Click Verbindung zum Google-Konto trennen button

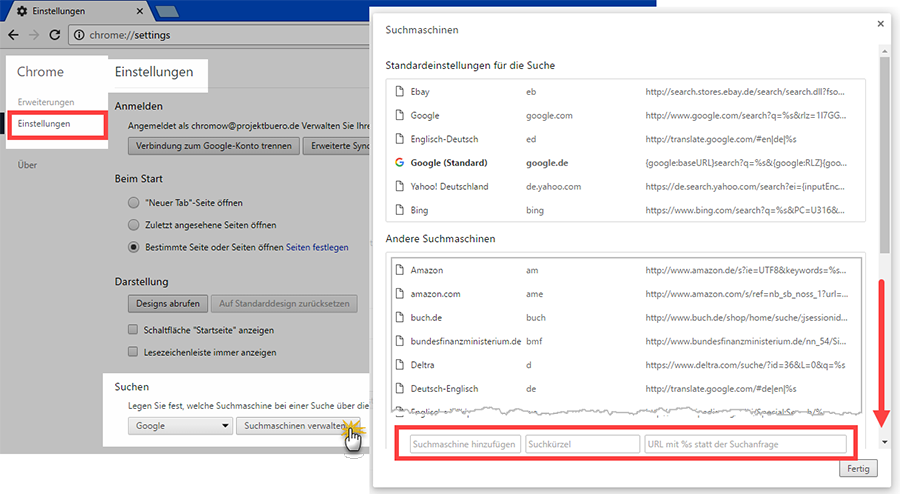click(x=214, y=146)
